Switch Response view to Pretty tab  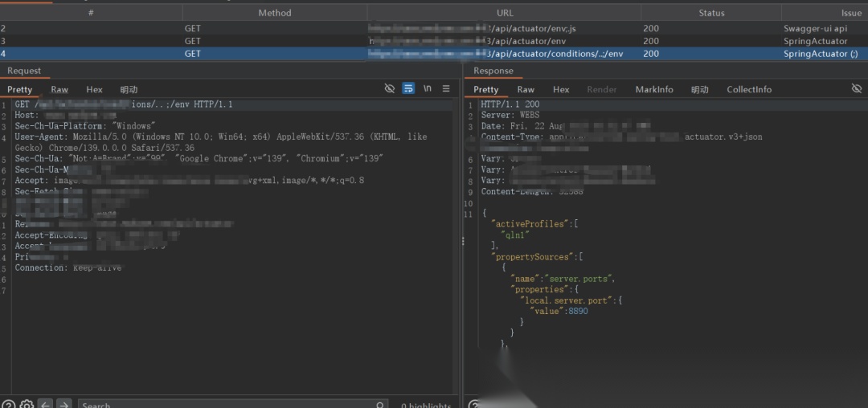[486, 90]
